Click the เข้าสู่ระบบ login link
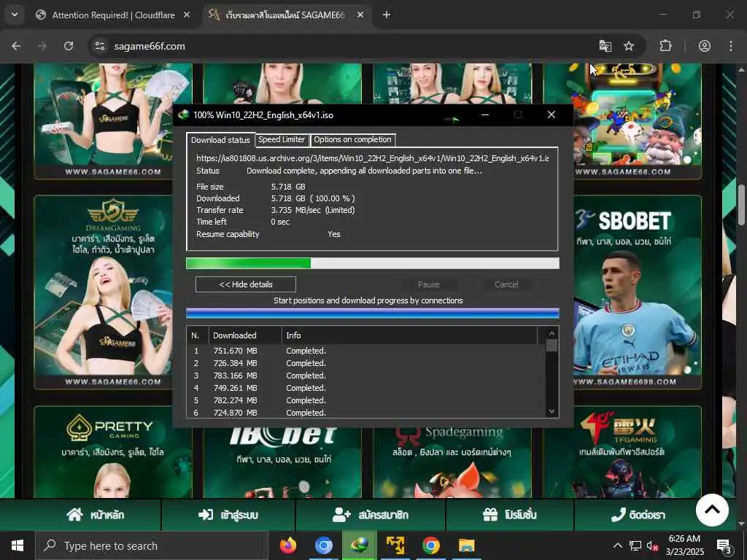 [x=228, y=515]
